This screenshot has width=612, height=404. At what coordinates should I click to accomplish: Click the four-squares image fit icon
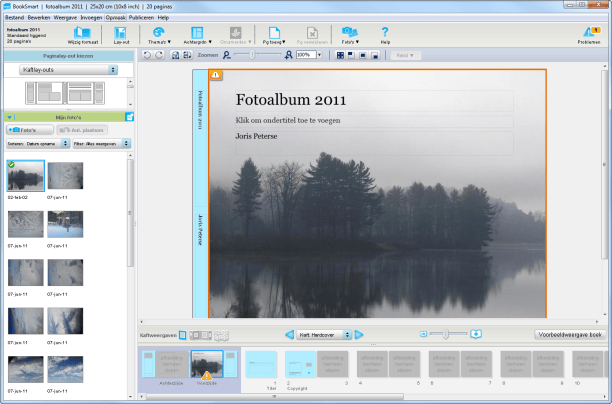click(x=340, y=55)
